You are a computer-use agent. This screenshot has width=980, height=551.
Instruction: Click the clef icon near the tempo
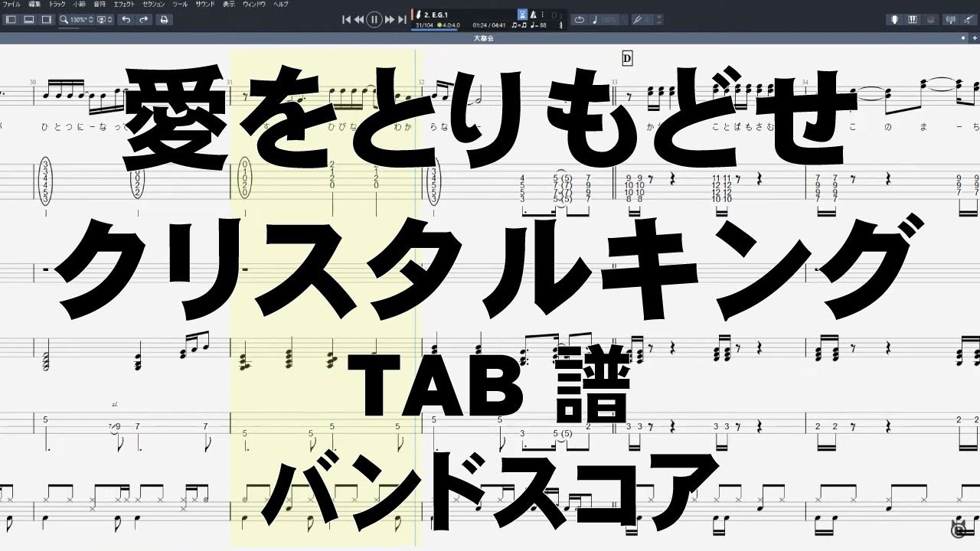pos(561,25)
